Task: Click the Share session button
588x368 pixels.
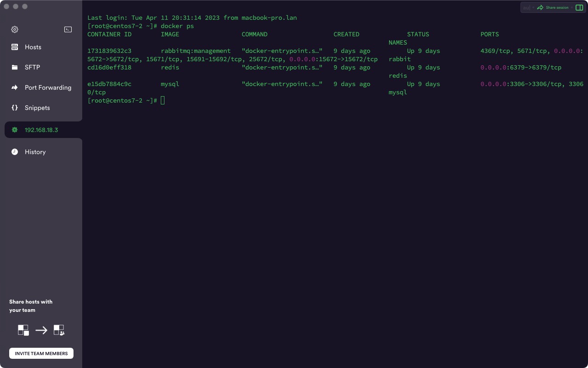Action: click(x=553, y=7)
